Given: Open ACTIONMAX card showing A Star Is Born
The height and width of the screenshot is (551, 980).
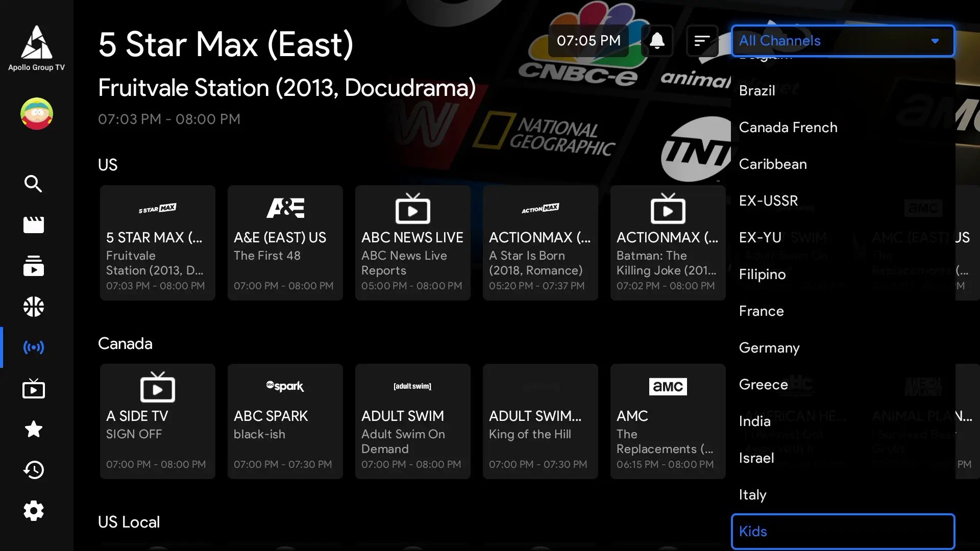Looking at the screenshot, I should (540, 243).
